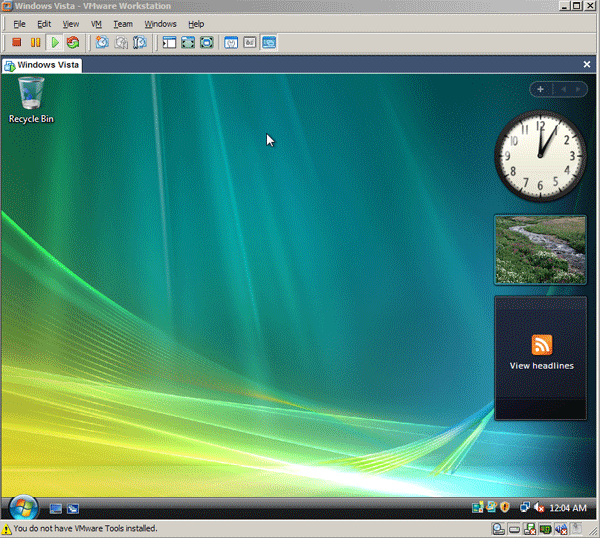Click the sidebar next gadgets arrow

578,89
